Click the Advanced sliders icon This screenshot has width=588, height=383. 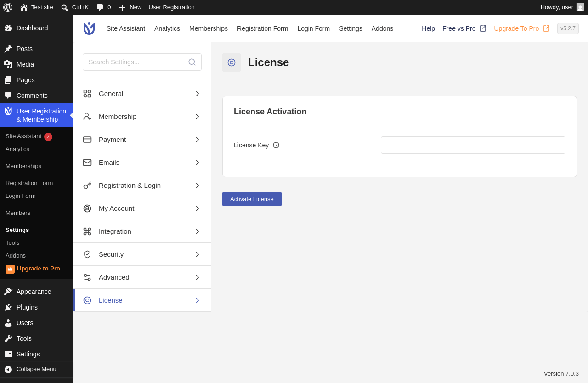pos(87,277)
